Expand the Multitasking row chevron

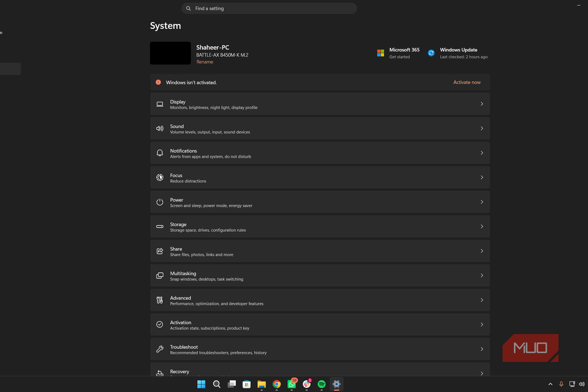tap(482, 275)
